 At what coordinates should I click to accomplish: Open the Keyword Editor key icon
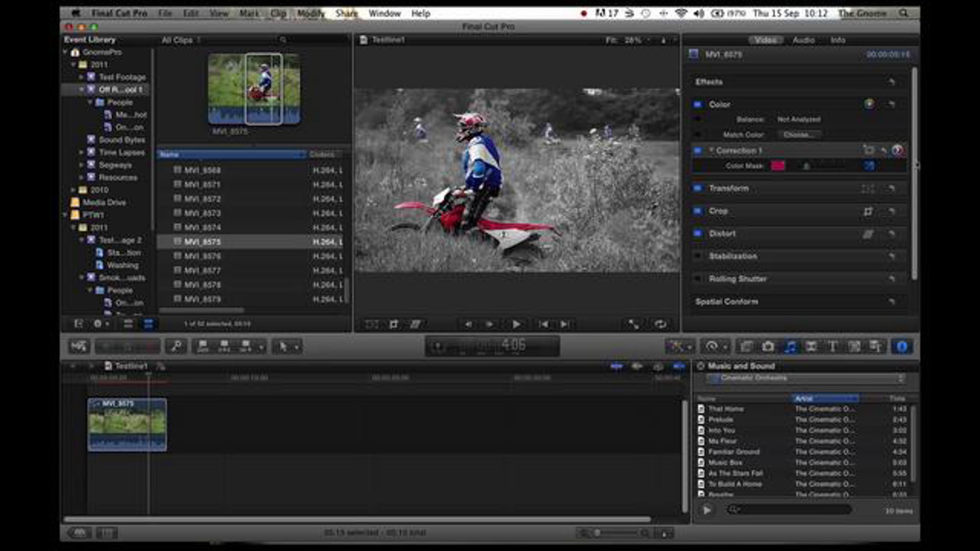[176, 347]
